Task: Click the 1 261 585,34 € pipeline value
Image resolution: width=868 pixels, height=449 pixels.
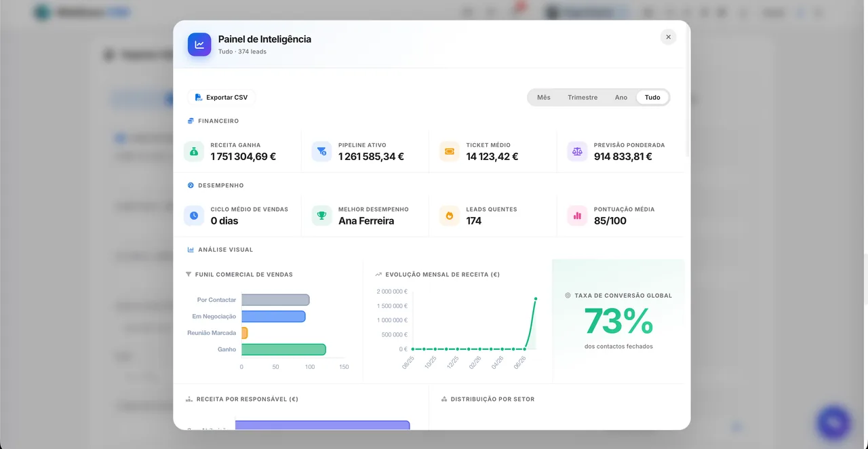Action: (x=371, y=157)
